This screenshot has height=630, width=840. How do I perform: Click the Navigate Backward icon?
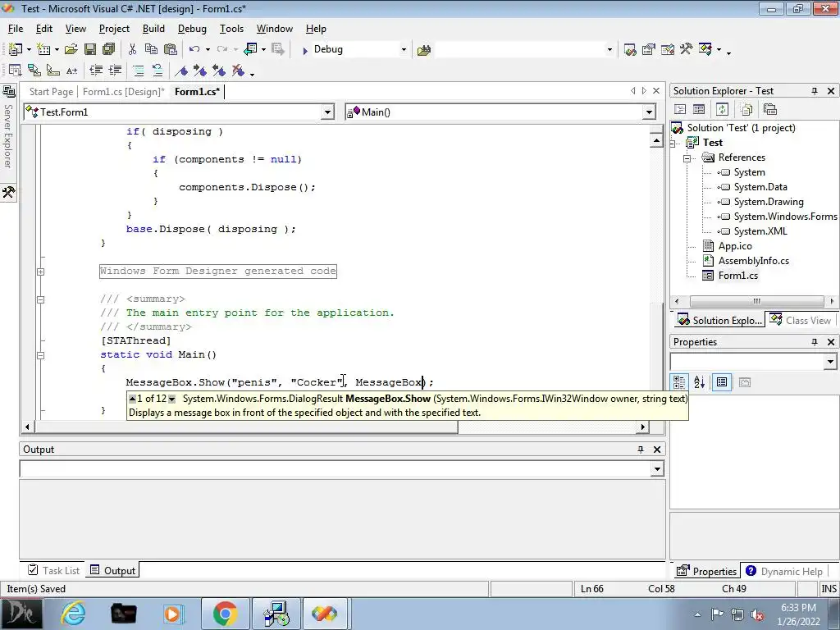click(x=250, y=49)
